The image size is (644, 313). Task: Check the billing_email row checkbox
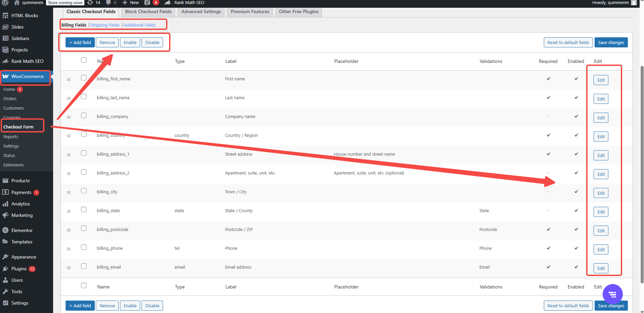(x=84, y=266)
